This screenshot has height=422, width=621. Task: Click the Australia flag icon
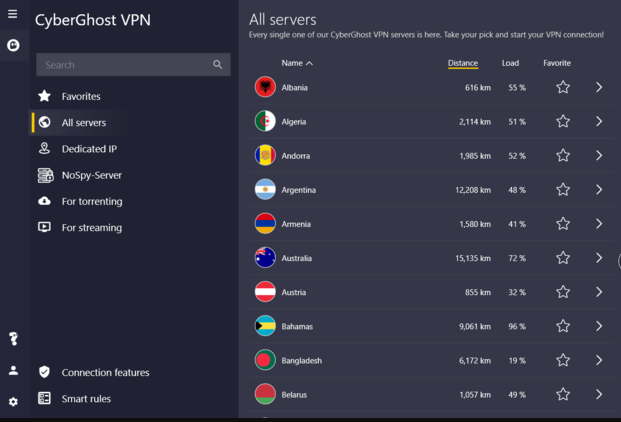point(265,258)
